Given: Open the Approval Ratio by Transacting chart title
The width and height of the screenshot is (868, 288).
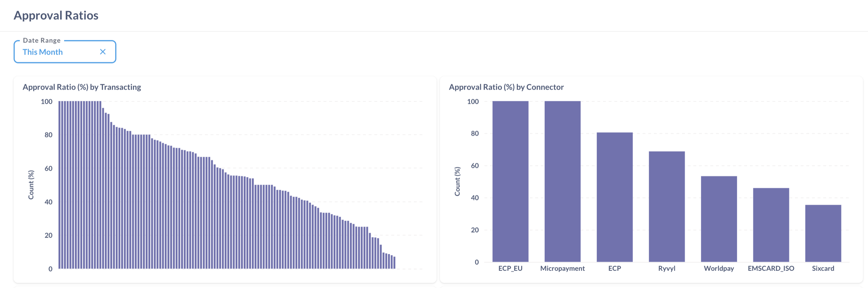Looking at the screenshot, I should [82, 87].
